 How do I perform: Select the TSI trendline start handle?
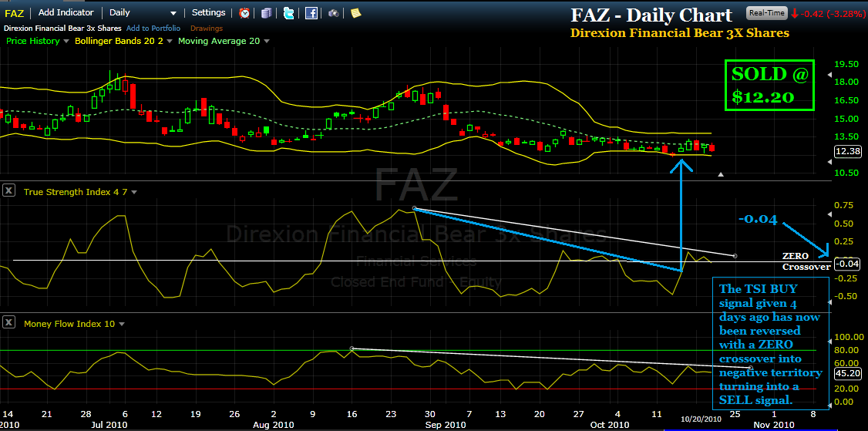coord(415,208)
